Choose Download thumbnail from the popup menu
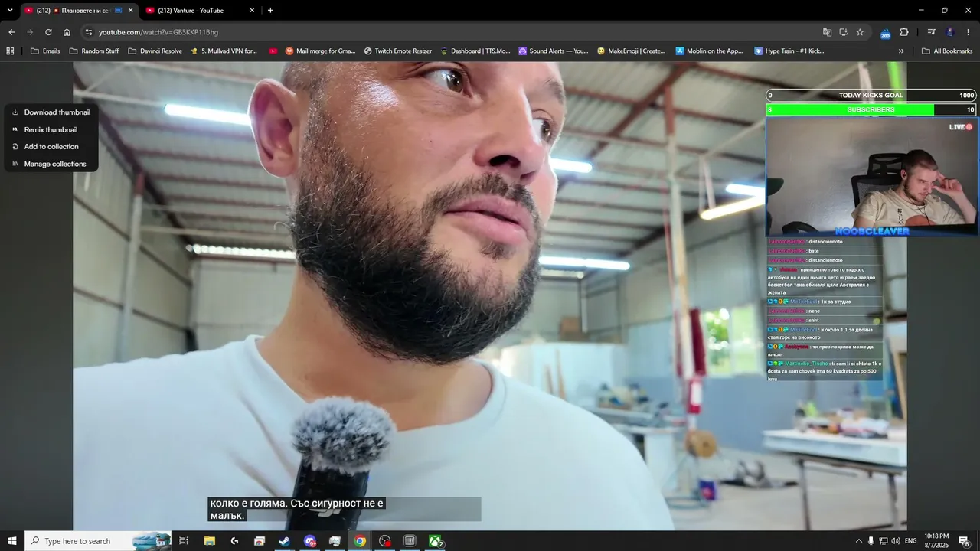980x551 pixels. tap(51, 112)
